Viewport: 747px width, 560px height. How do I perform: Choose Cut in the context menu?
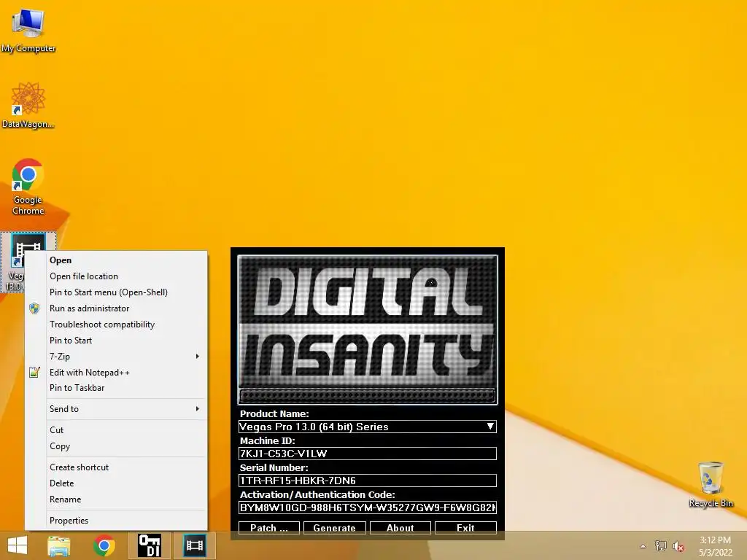(x=116, y=430)
